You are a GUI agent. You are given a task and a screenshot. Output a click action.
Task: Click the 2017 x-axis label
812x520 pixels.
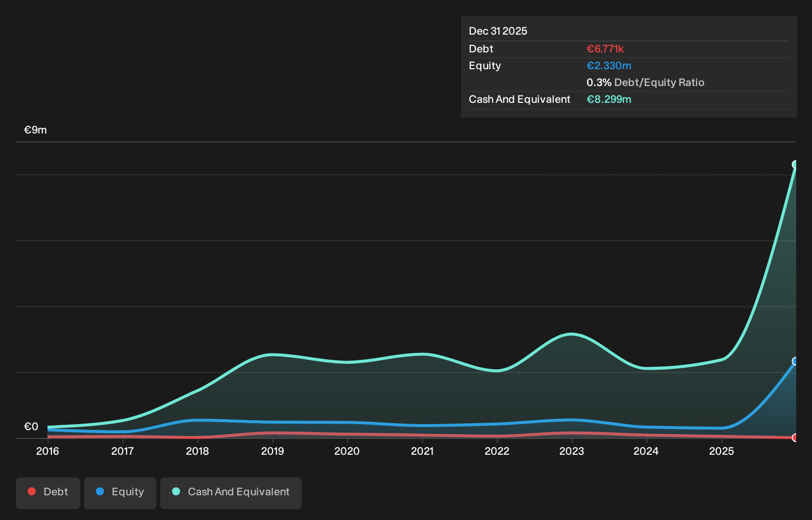click(x=122, y=451)
